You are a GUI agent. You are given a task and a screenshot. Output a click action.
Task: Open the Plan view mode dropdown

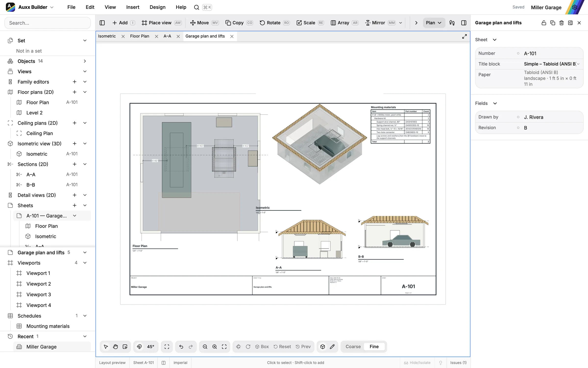[x=434, y=23]
